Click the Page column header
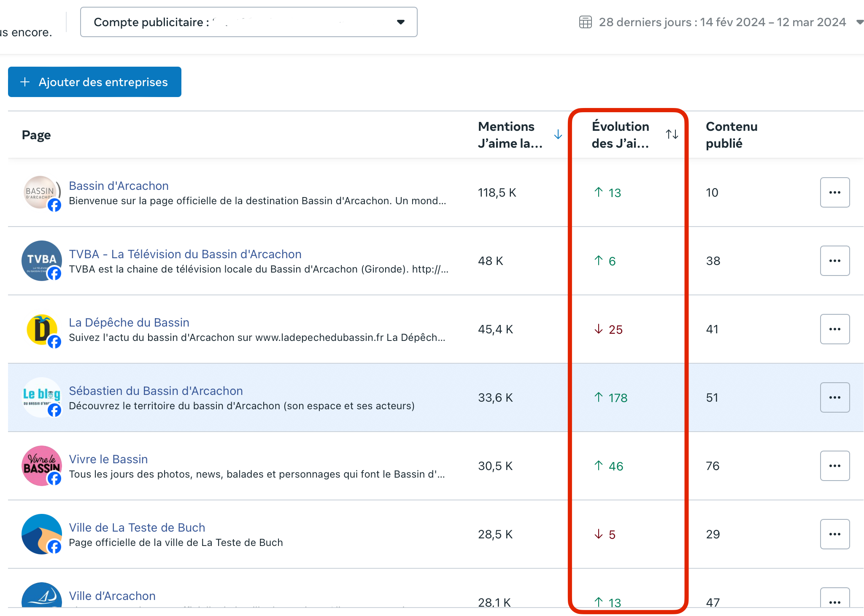864x616 pixels. tap(36, 135)
